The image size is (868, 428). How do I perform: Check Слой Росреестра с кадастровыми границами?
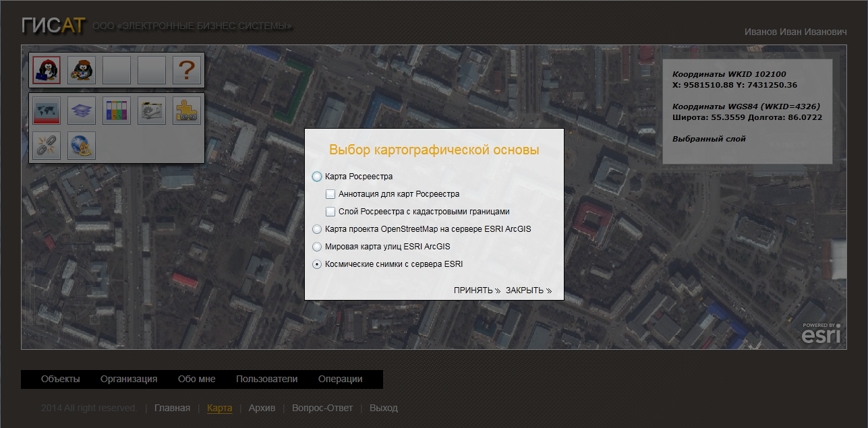(x=330, y=212)
